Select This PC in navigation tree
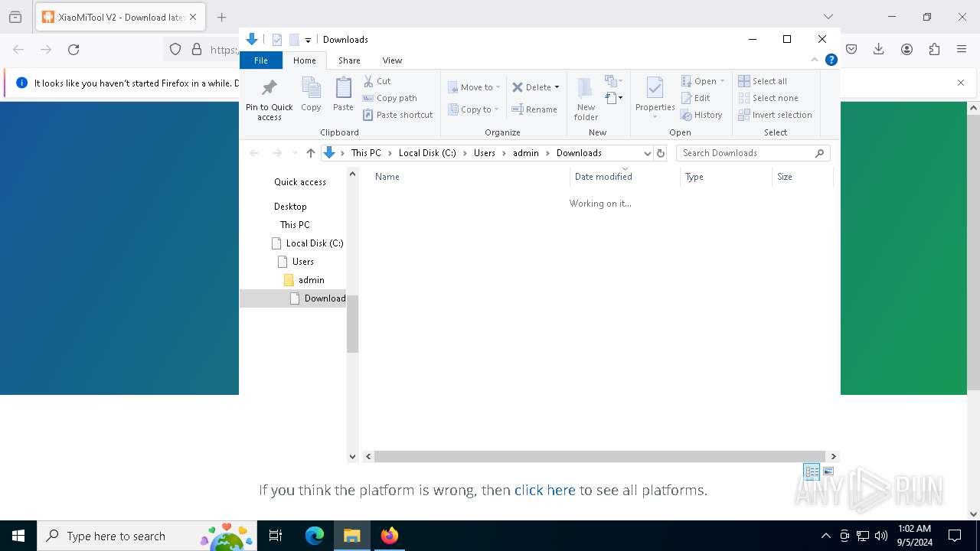 pos(295,225)
